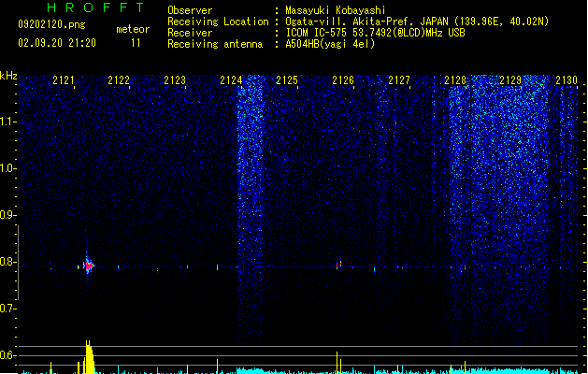Click the 1.1 kHz frequency label
Viewport: 588px width, 374px height.
7,122
